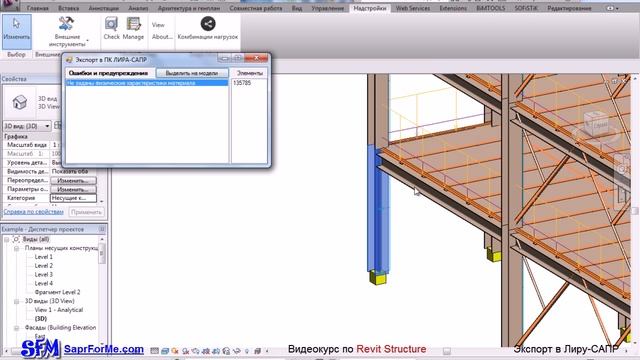
Task: Open Внешние инструменты external tools
Action: click(67, 32)
